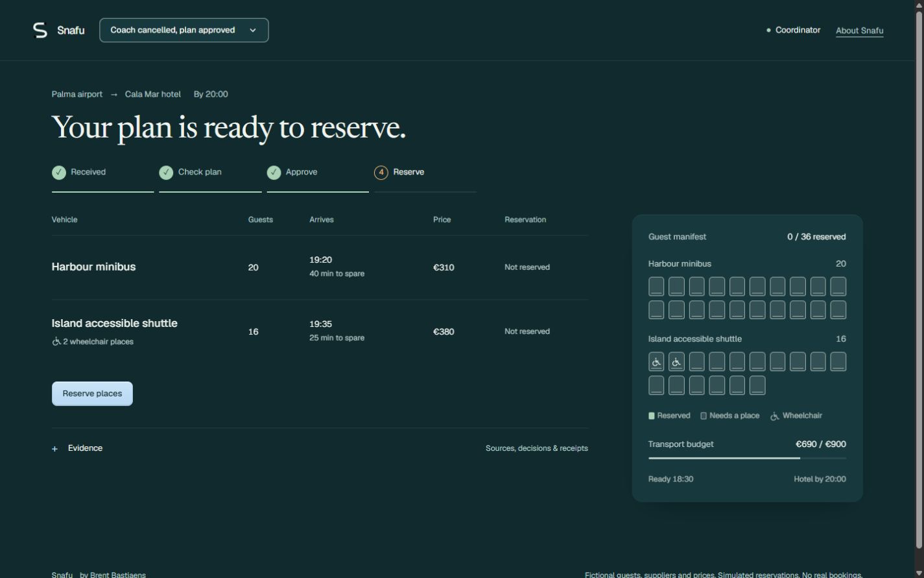Image resolution: width=924 pixels, height=578 pixels.
Task: Click the second wheelchair seat in Island accessible shuttle
Action: [676, 362]
